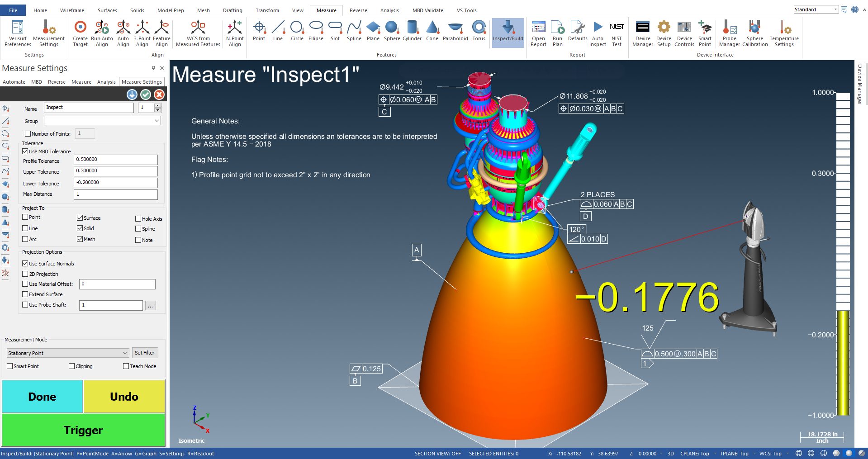The width and height of the screenshot is (868, 459).
Task: Open the Probe Manager
Action: click(729, 32)
